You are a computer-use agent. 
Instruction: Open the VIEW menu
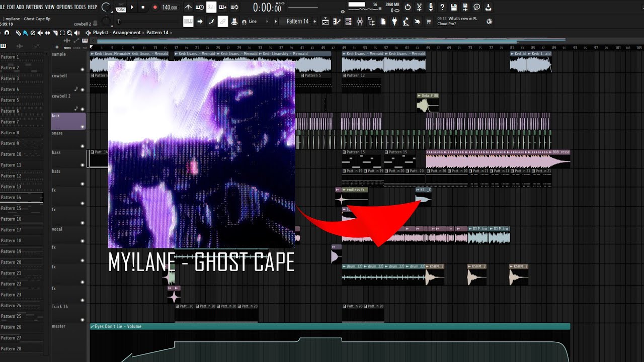pyautogui.click(x=50, y=7)
